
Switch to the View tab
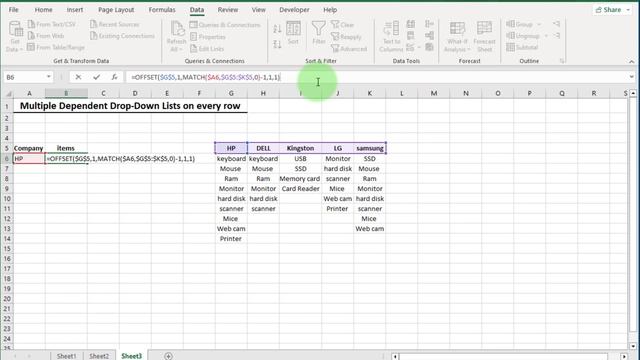[x=258, y=9]
